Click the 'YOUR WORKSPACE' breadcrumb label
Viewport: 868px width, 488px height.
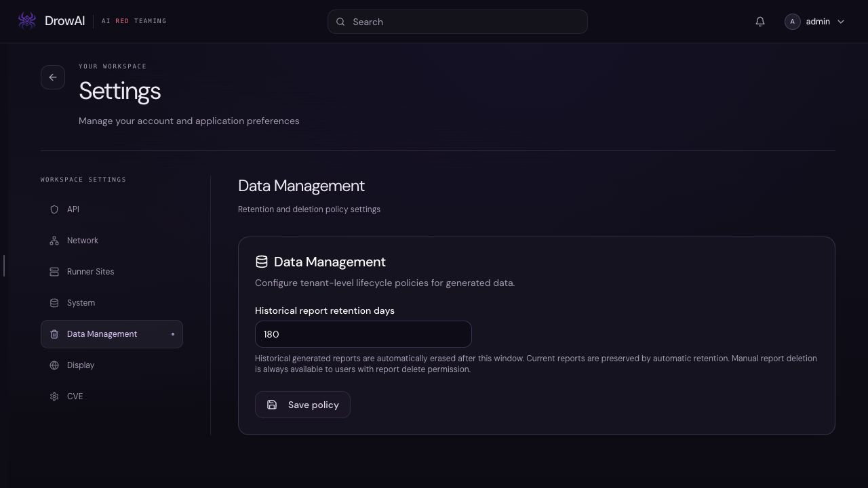click(113, 66)
